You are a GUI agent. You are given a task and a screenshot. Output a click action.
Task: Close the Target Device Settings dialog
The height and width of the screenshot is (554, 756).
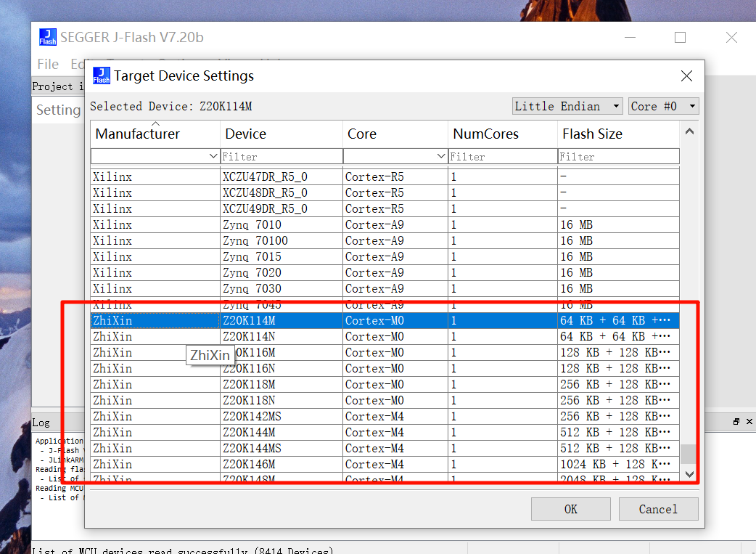point(686,76)
